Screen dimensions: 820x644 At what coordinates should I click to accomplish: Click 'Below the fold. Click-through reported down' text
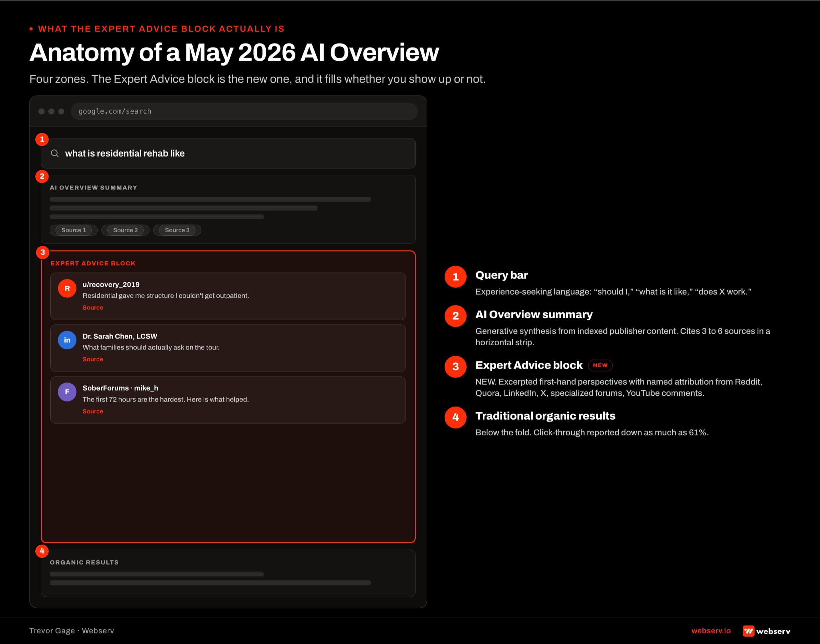[592, 433]
